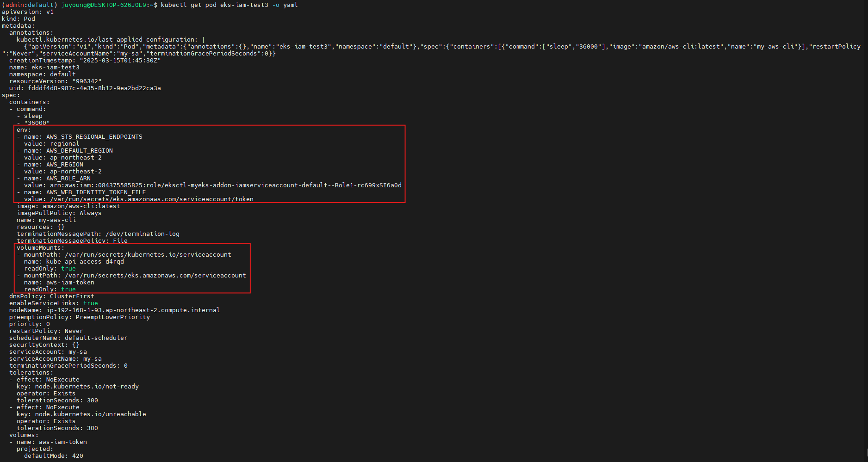Click 'dnsPolicy: ClusterFirst' line
Viewport: 868px width, 462px height.
click(52, 296)
